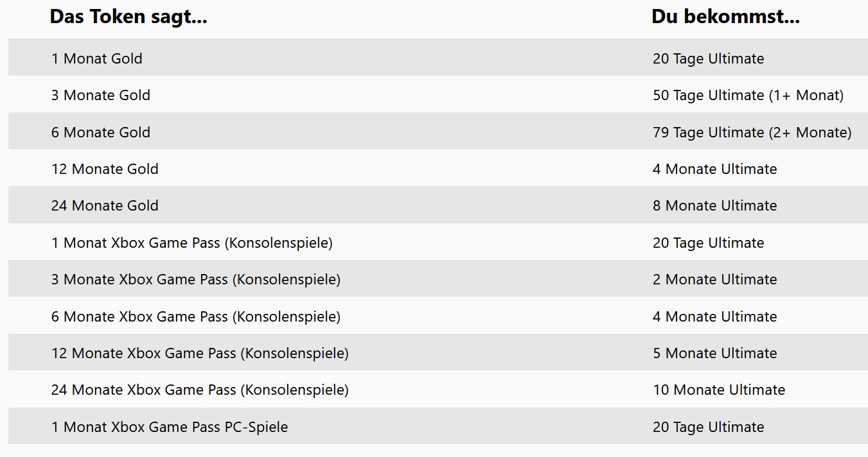Click '6 Monate Xbox Game Pass (Konsolenspiele)'
868x457 pixels.
pyautogui.click(x=196, y=316)
